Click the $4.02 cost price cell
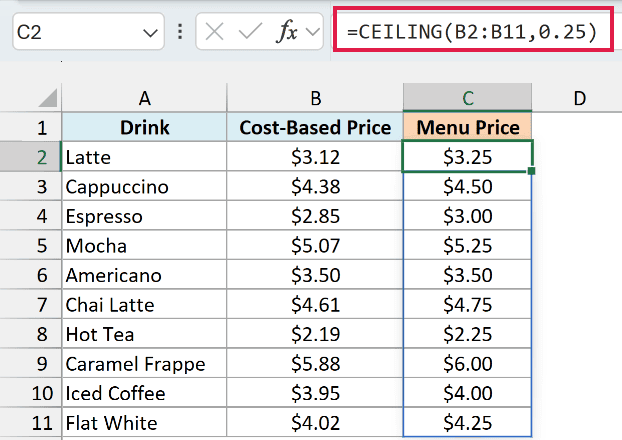 click(315, 423)
